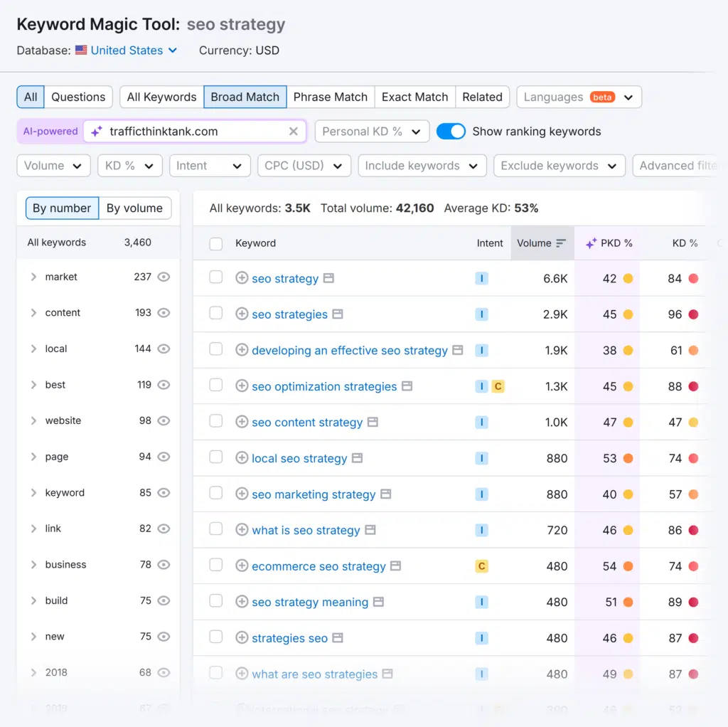Open the United States database dropdown
This screenshot has width=728, height=727.
(x=127, y=51)
